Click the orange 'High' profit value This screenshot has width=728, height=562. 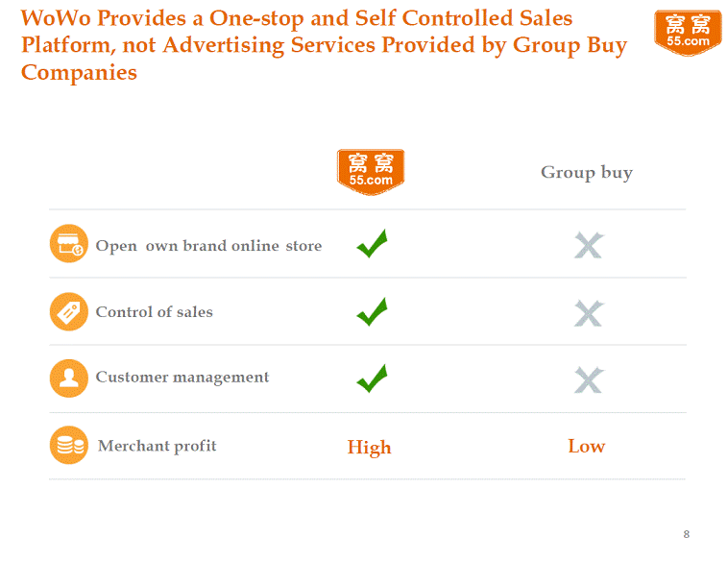[369, 447]
